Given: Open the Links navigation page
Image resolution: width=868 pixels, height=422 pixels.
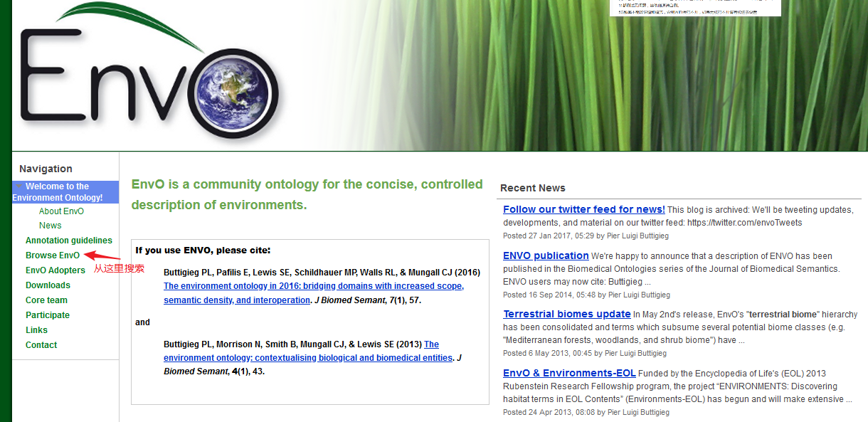Looking at the screenshot, I should [x=36, y=330].
